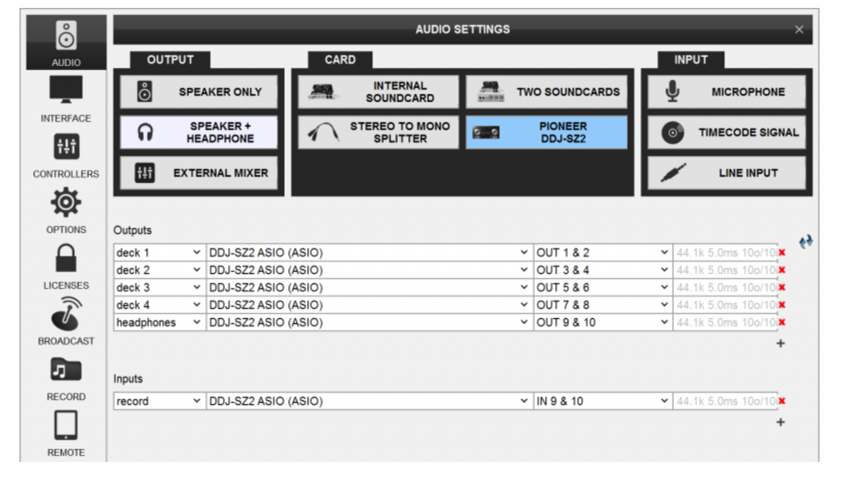Remove the deck 2 output row
The width and height of the screenshot is (868, 477).
(782, 270)
